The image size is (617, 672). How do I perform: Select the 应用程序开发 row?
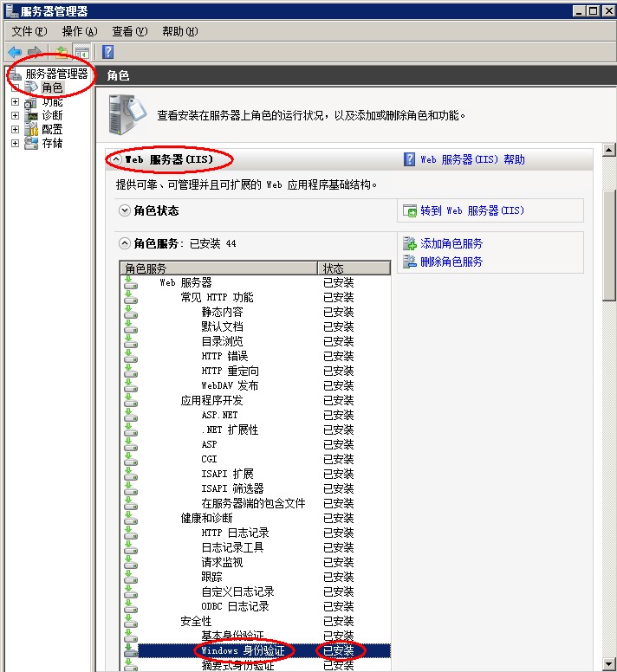click(x=256, y=400)
